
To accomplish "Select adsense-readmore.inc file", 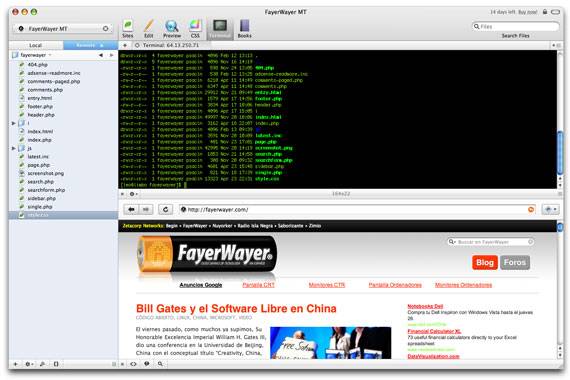I will (x=54, y=73).
